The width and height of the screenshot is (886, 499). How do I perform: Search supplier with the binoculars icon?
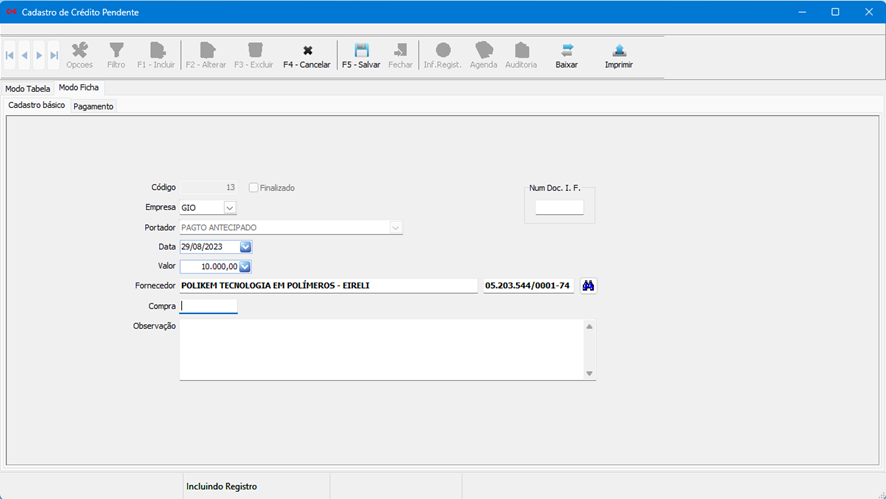589,286
